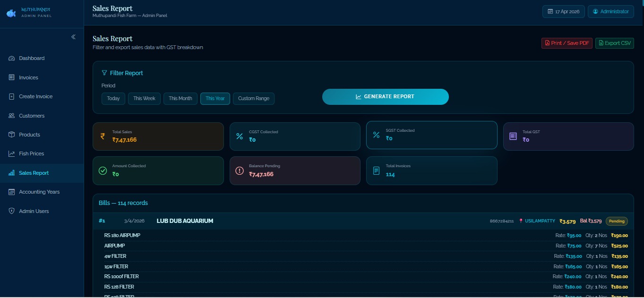
Task: Export the report as CSV
Action: [x=614, y=43]
